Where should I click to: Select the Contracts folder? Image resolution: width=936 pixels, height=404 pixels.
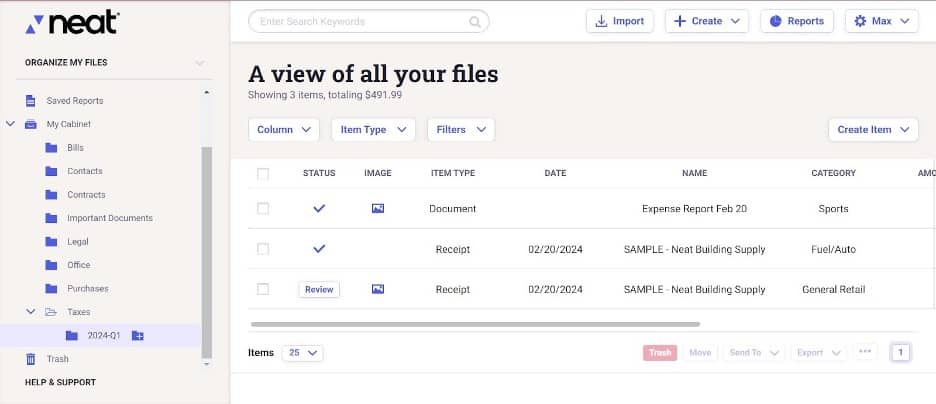tap(86, 195)
